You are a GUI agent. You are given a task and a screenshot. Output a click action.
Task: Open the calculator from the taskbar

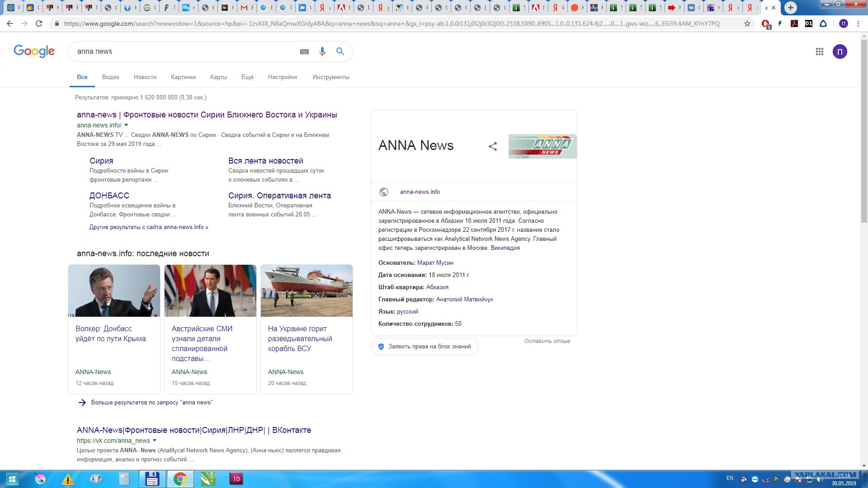(x=124, y=479)
